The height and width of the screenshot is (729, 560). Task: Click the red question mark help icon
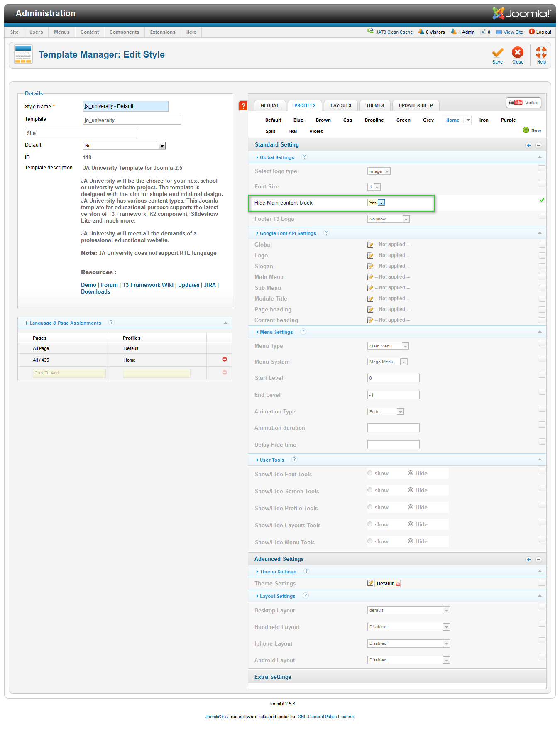click(243, 106)
